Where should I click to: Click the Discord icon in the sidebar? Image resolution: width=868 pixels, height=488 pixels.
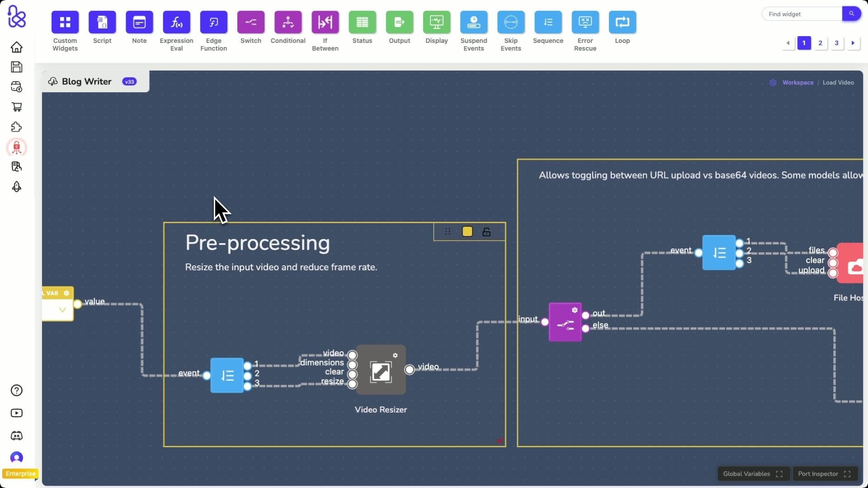click(x=16, y=436)
